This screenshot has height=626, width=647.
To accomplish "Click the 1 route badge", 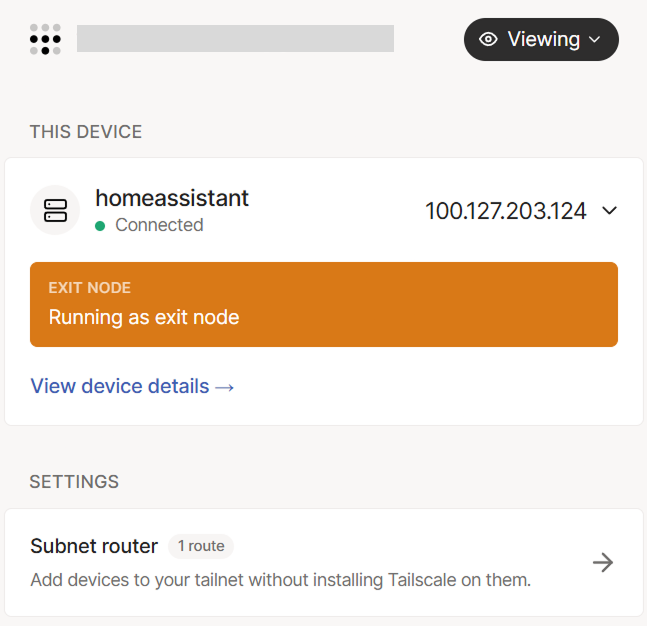I will [201, 546].
